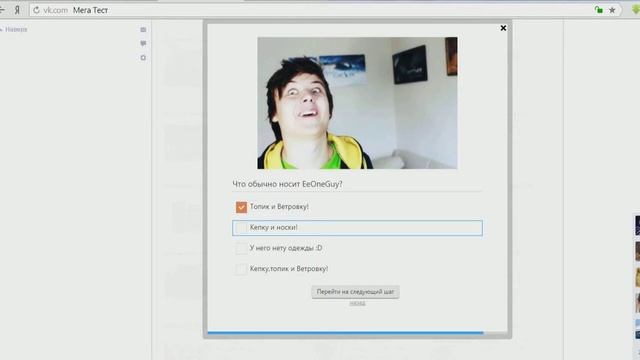Open the messages bubble icon in sidebar
Viewport: 640px width, 360px height.
pos(143,43)
